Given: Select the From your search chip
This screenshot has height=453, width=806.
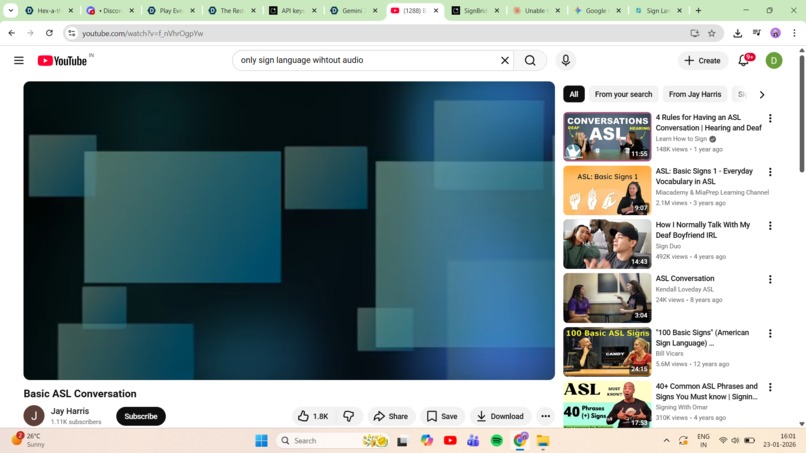Looking at the screenshot, I should tap(623, 94).
